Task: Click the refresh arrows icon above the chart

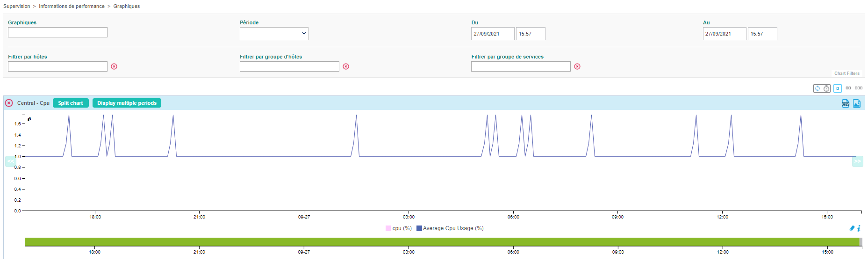Action: click(x=817, y=88)
